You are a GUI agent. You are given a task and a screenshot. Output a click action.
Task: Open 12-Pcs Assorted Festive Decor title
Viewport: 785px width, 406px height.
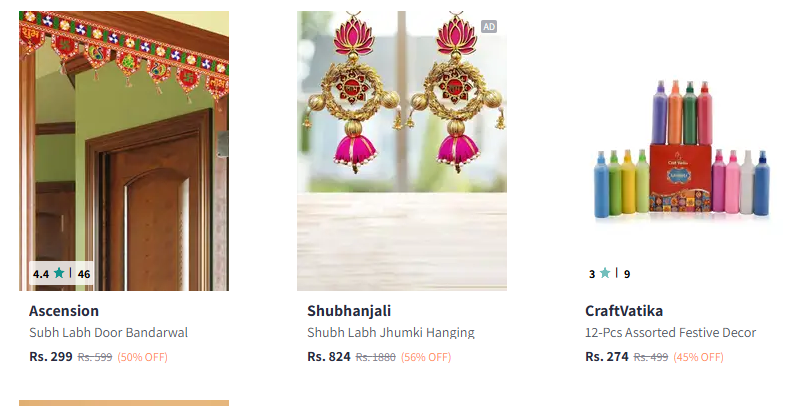[x=670, y=332]
